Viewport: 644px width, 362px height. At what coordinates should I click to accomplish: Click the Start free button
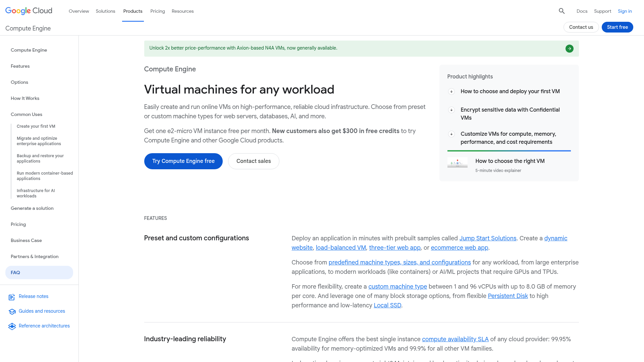617,27
